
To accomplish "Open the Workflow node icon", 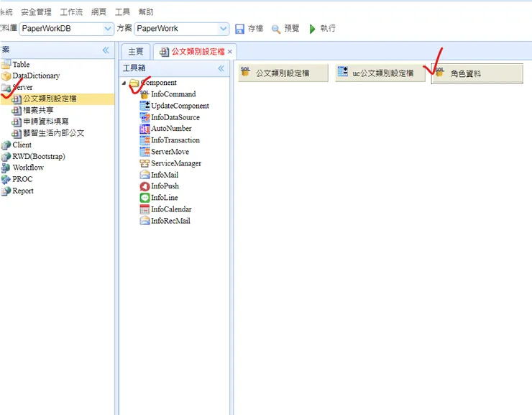I will (x=6, y=168).
